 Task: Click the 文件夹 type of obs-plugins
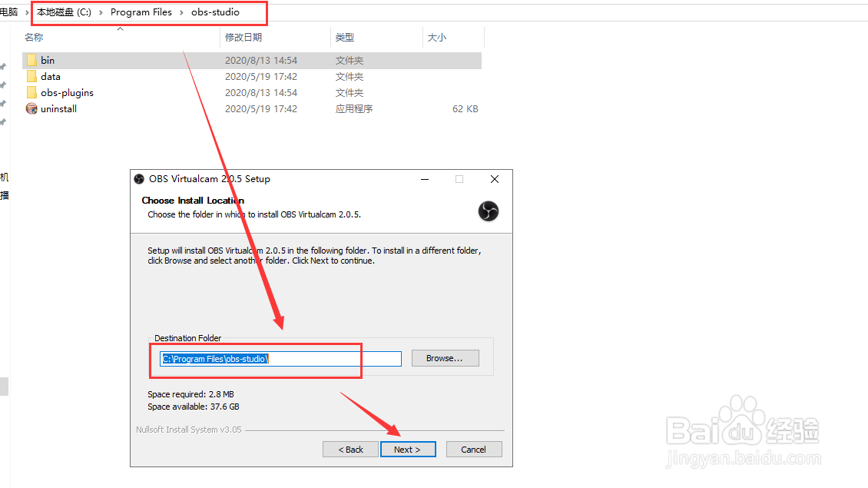coord(350,92)
